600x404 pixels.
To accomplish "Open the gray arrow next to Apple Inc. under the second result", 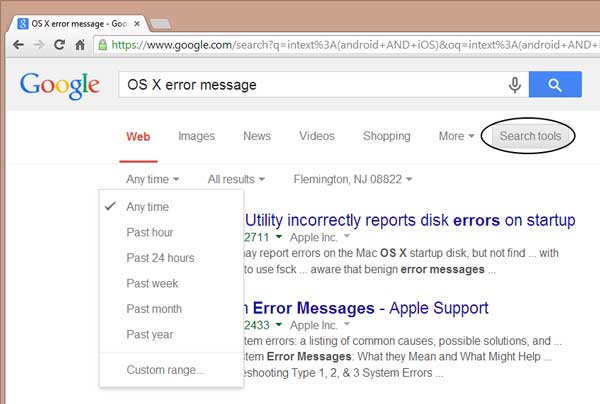I will (x=347, y=324).
